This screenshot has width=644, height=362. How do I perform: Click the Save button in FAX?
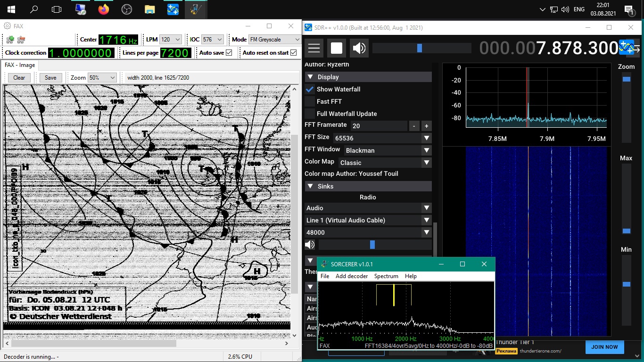tap(50, 78)
